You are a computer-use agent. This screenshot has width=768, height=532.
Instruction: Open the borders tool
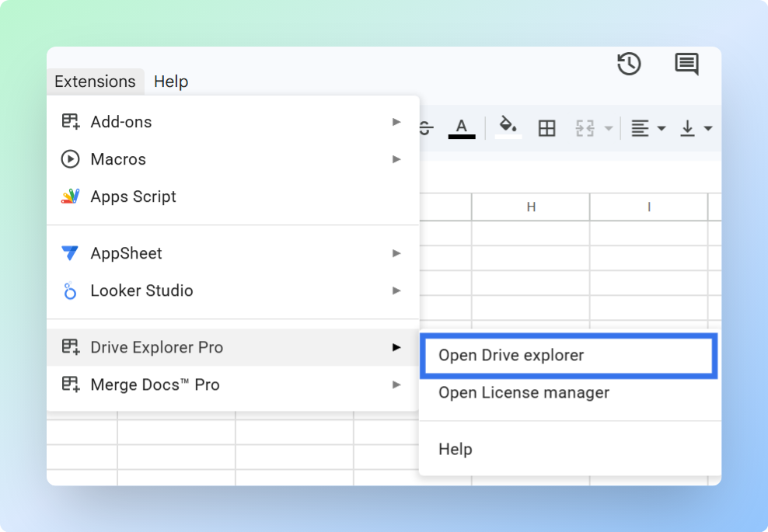tap(546, 127)
